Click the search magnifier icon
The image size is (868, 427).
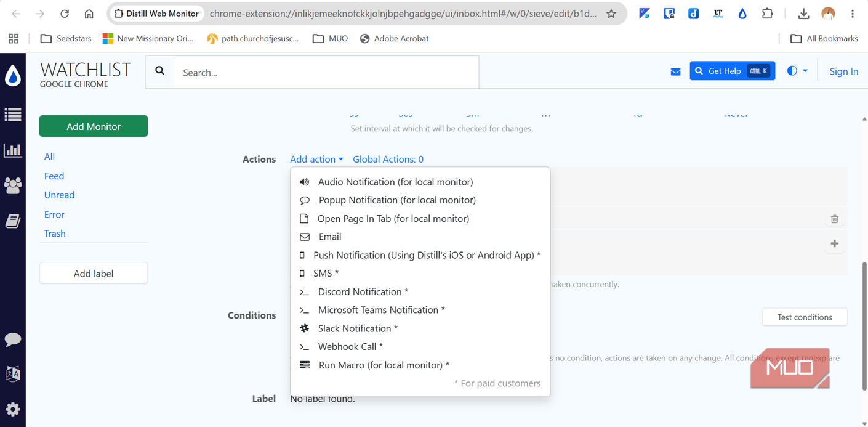tap(160, 71)
